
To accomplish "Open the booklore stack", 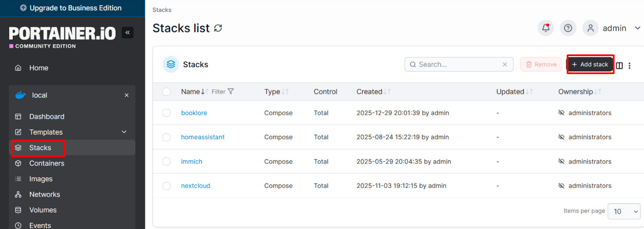I will (194, 113).
